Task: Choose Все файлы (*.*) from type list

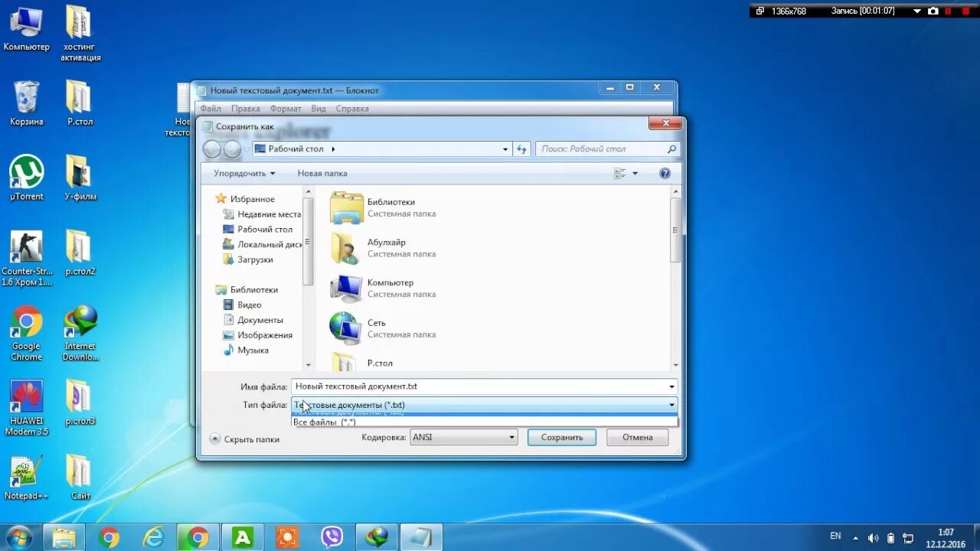Action: point(485,422)
